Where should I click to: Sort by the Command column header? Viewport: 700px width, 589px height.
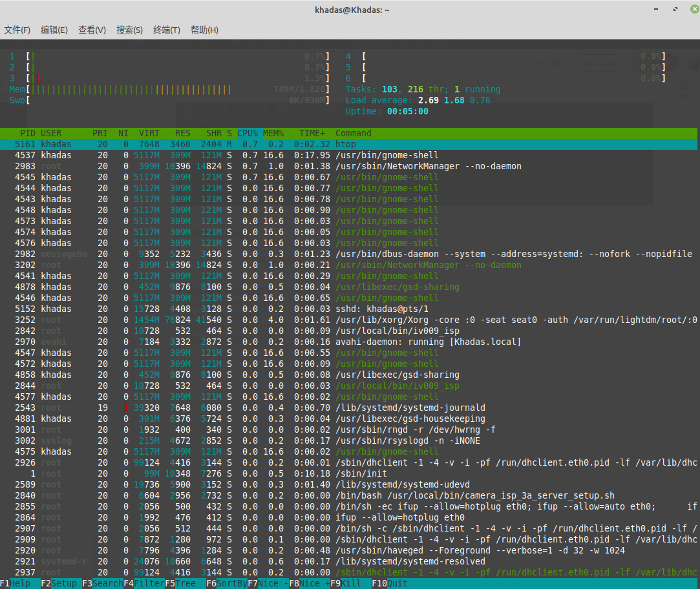(x=354, y=134)
